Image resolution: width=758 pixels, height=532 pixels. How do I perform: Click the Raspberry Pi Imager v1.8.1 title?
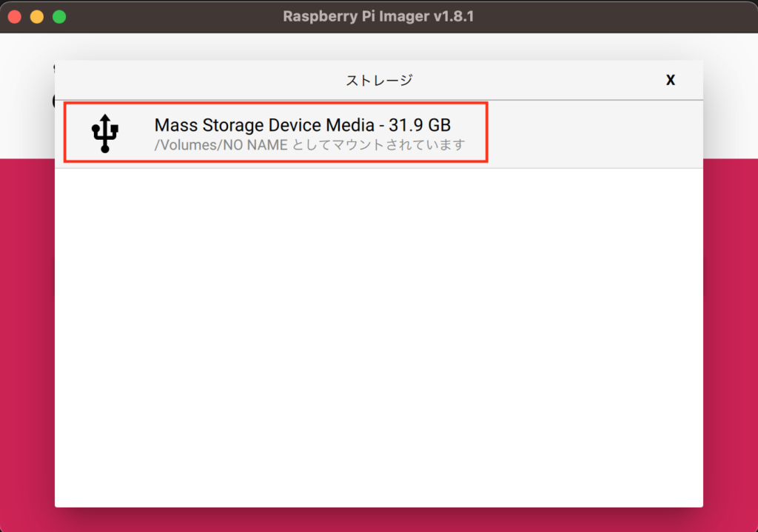point(378,16)
